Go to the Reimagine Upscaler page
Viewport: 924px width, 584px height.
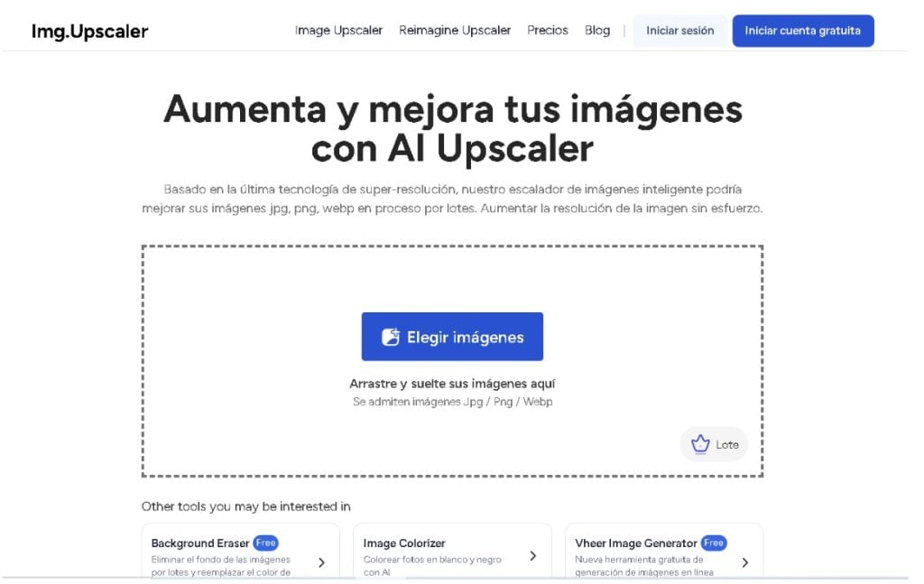455,31
